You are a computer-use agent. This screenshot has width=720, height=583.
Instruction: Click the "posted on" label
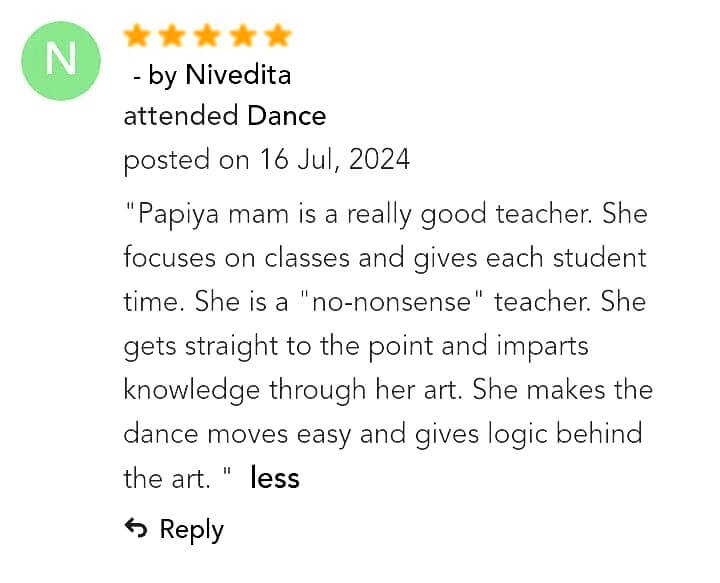tap(187, 159)
